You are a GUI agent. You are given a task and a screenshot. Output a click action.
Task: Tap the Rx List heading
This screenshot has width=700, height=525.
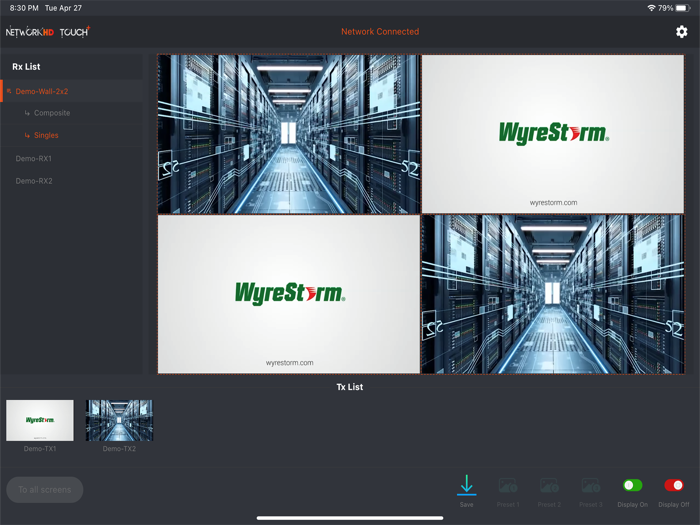26,67
